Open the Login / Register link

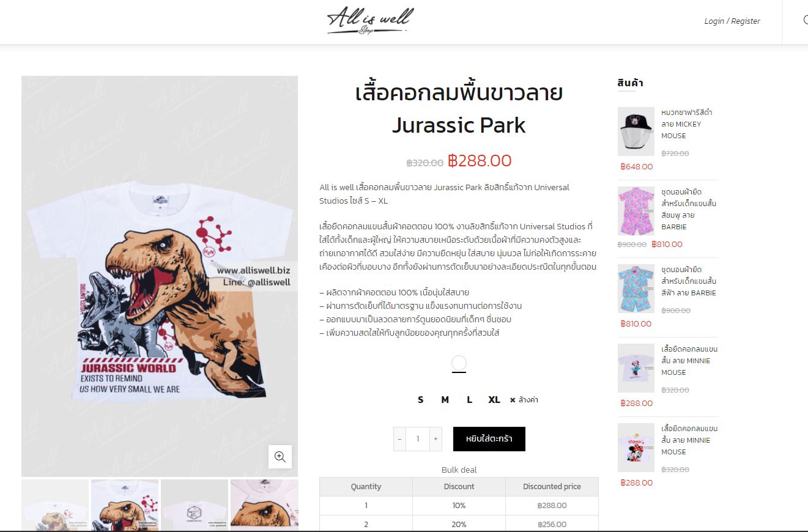click(x=732, y=21)
